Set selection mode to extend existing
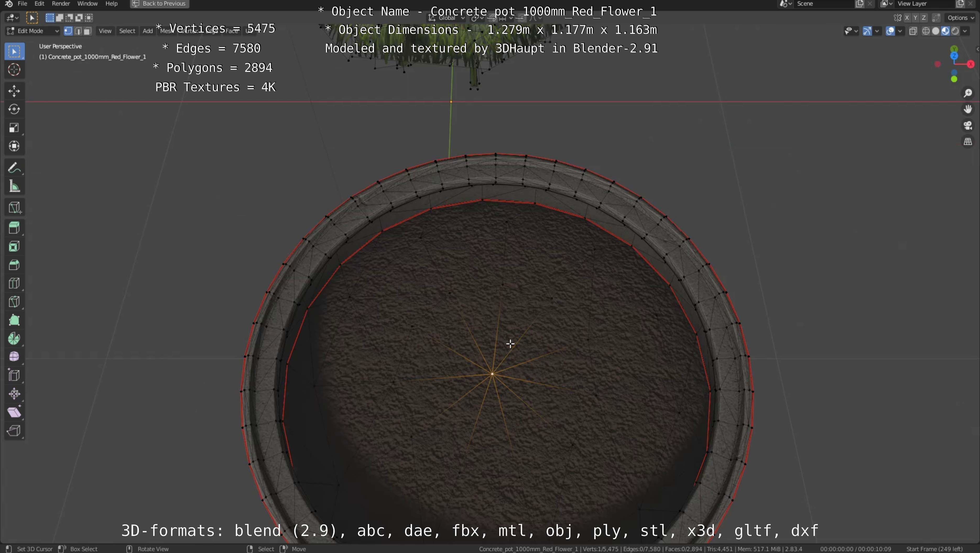 pos(60,18)
